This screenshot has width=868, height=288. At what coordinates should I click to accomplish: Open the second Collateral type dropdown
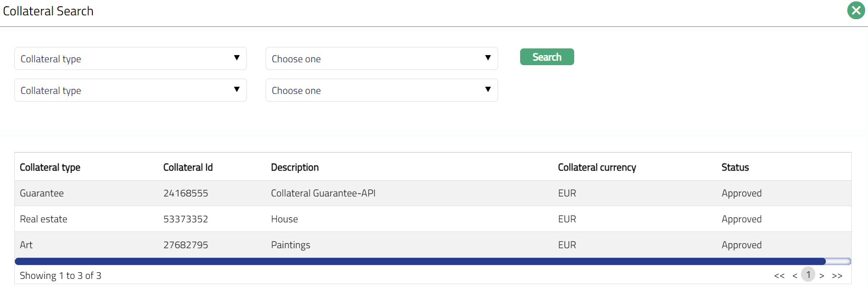[x=130, y=90]
